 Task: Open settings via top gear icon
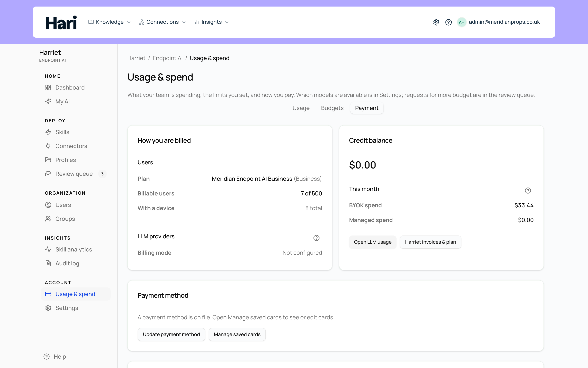click(x=436, y=22)
